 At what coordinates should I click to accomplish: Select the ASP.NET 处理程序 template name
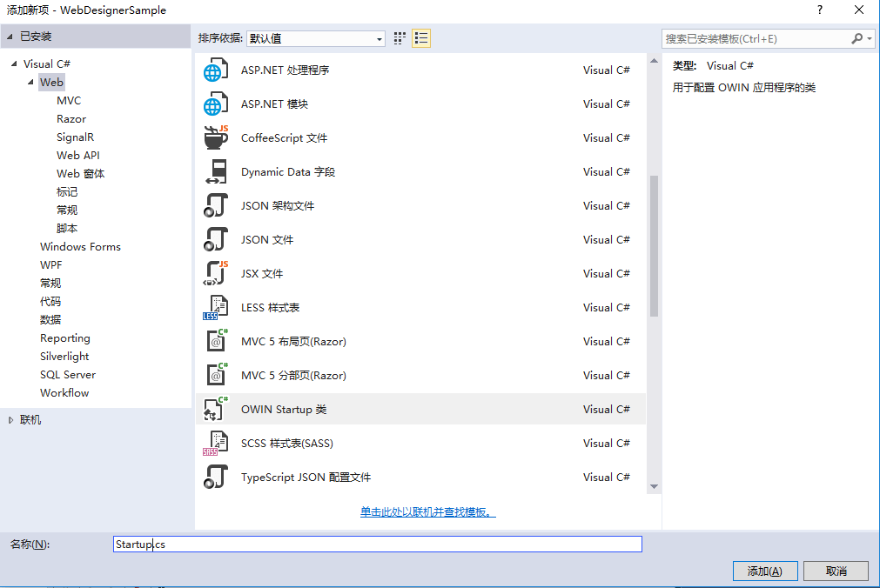click(285, 70)
